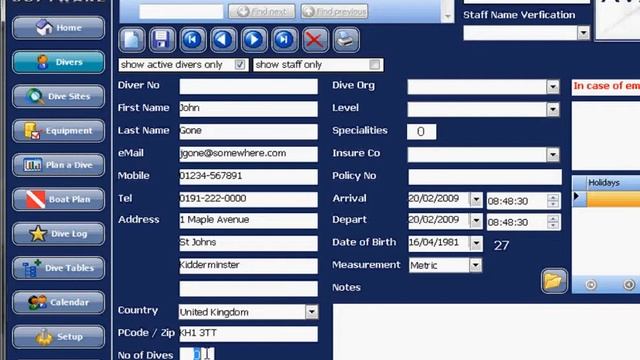Jump to last diver record
This screenshot has height=360, width=640.
pos(284,40)
